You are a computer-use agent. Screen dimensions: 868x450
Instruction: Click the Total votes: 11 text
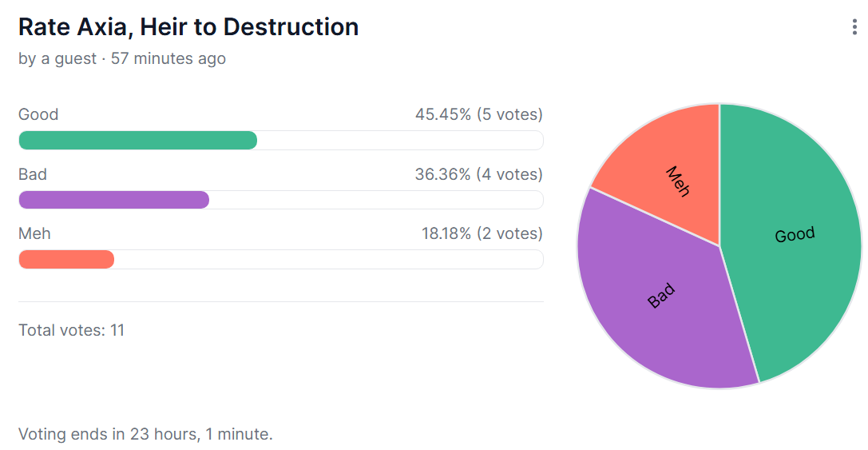click(71, 330)
